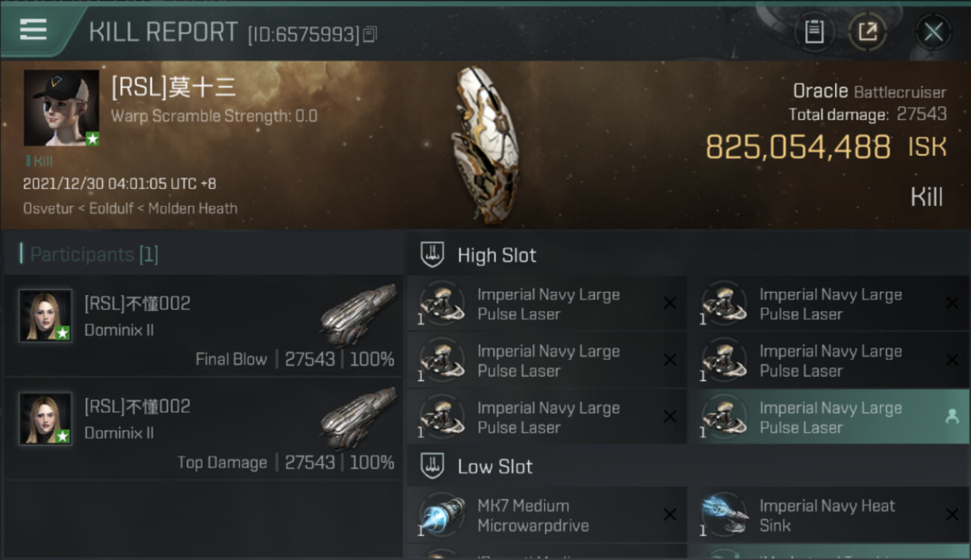The image size is (971, 560).
Task: Open the victim pilot portrait
Action: [61, 108]
